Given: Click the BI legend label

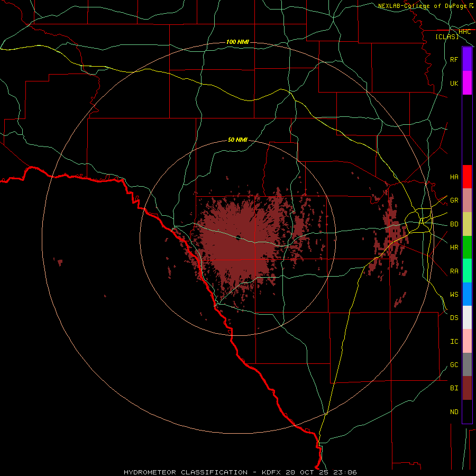Looking at the screenshot, I should [x=454, y=388].
